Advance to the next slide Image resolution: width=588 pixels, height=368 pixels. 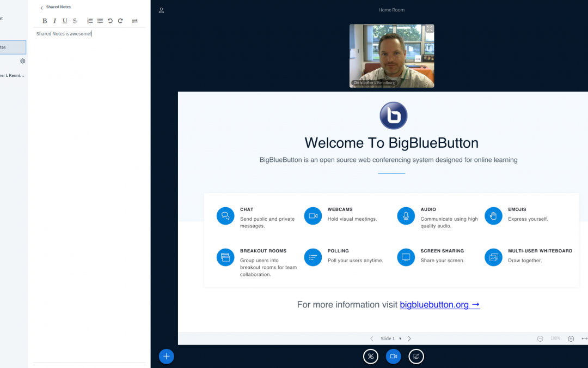409,339
